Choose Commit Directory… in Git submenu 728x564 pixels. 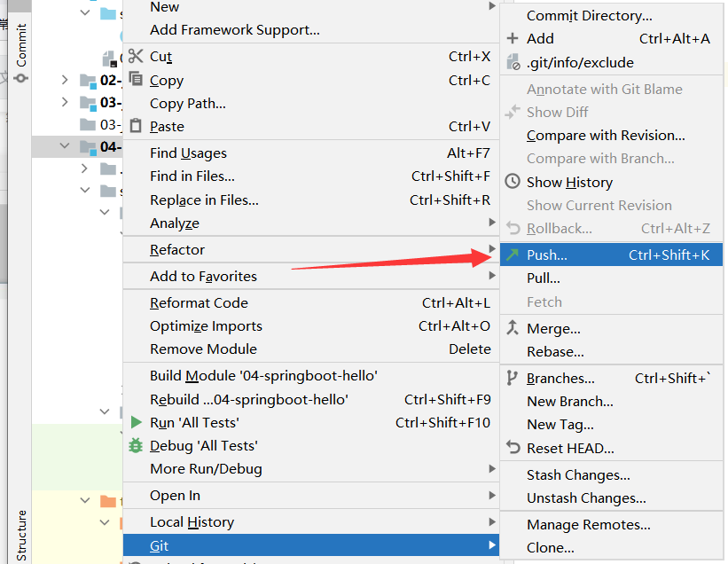click(x=612, y=15)
